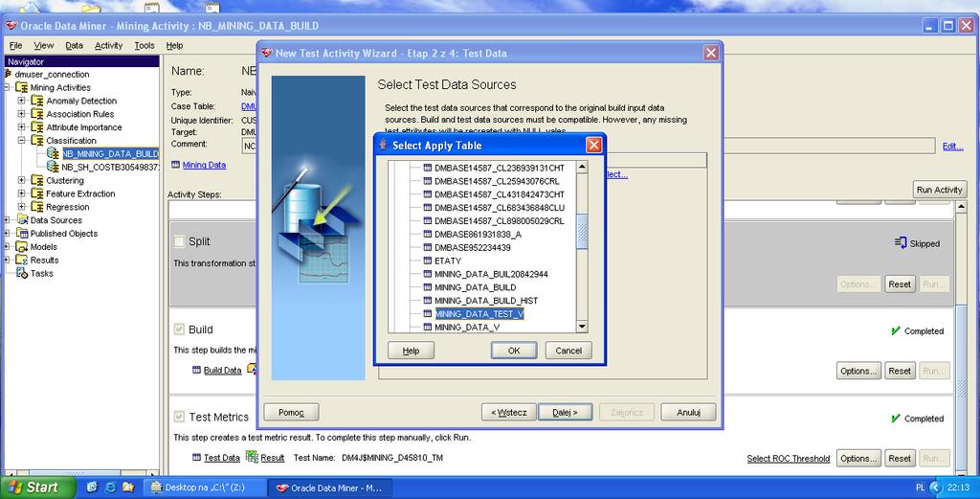Click Oracle Data Miner taskbar button
This screenshot has width=980, height=499.
tap(328, 488)
